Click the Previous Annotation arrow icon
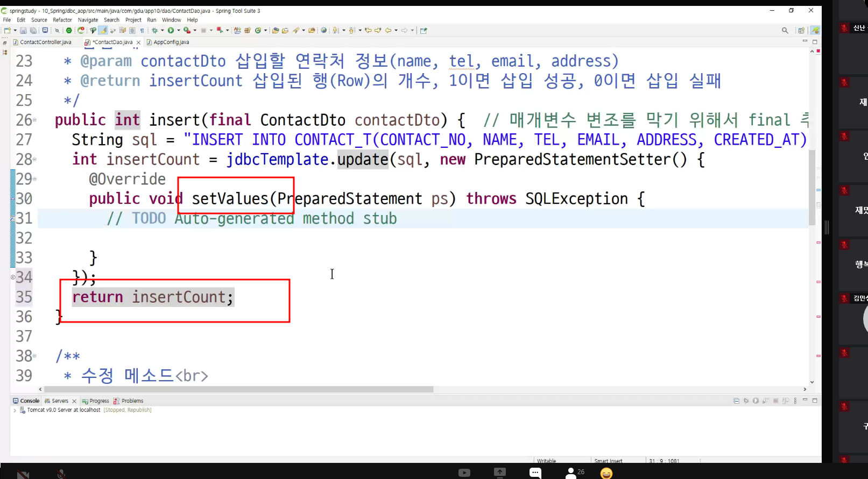This screenshot has width=868, height=479. point(352,31)
